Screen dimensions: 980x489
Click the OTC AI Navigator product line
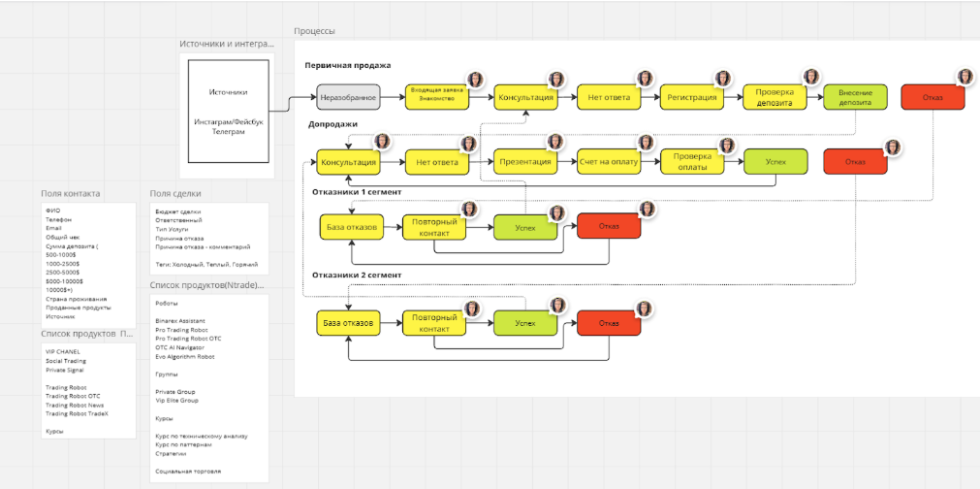[x=180, y=347]
